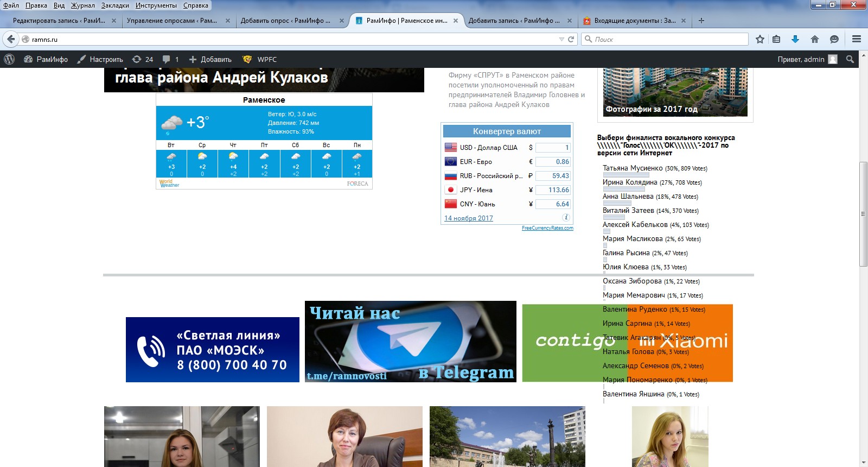Open the Привет, admin account menu
The height and width of the screenshot is (467, 868).
click(807, 59)
